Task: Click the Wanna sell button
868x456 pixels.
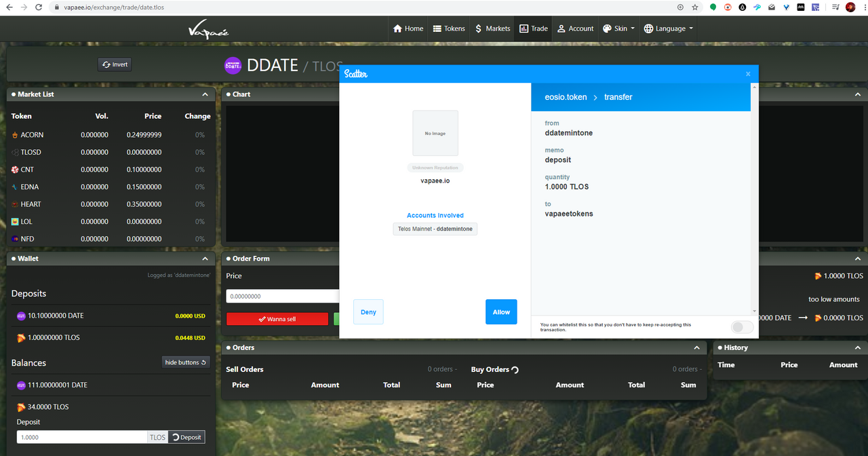Action: click(277, 319)
